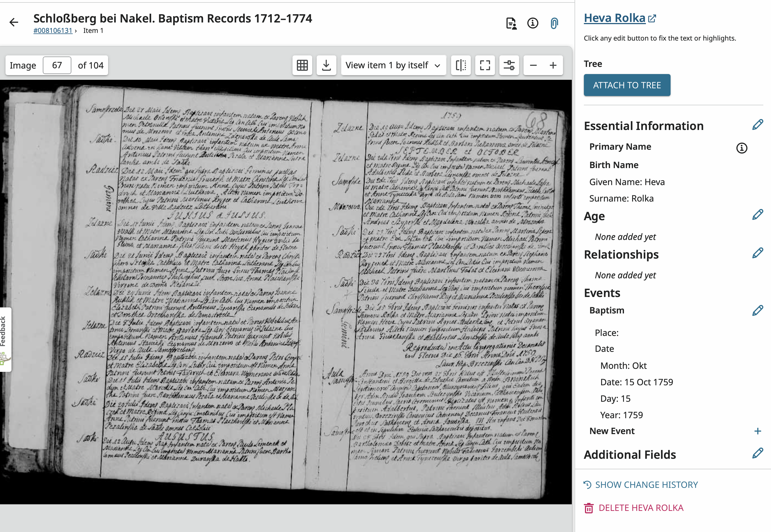The image size is (771, 532).
Task: Open the indexed records document icon
Action: point(511,23)
